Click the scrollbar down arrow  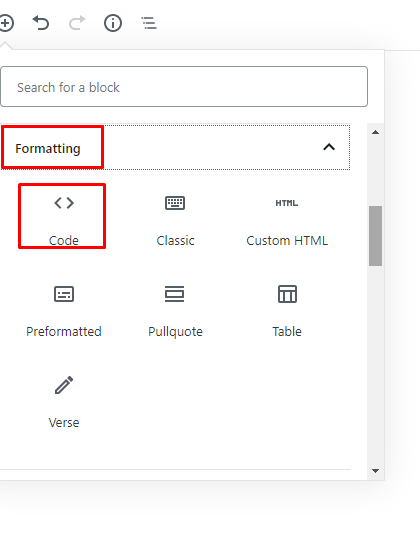pos(375,471)
